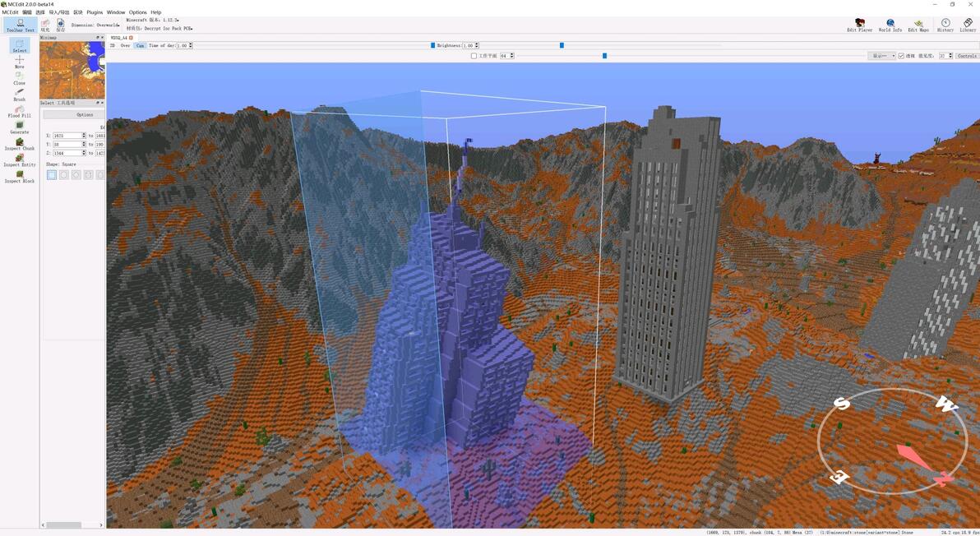Select the Inspect Block tool
Image resolution: width=980 pixels, height=536 pixels.
[x=20, y=177]
